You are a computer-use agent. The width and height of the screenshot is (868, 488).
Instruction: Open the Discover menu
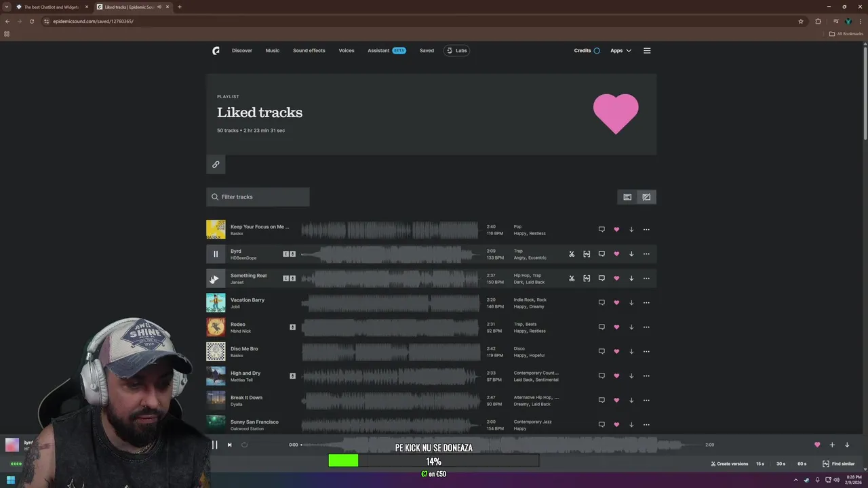[x=242, y=51]
